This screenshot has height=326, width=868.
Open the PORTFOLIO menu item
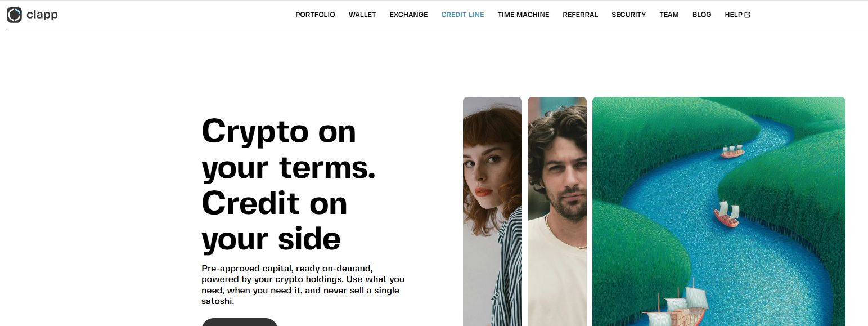[x=315, y=15]
